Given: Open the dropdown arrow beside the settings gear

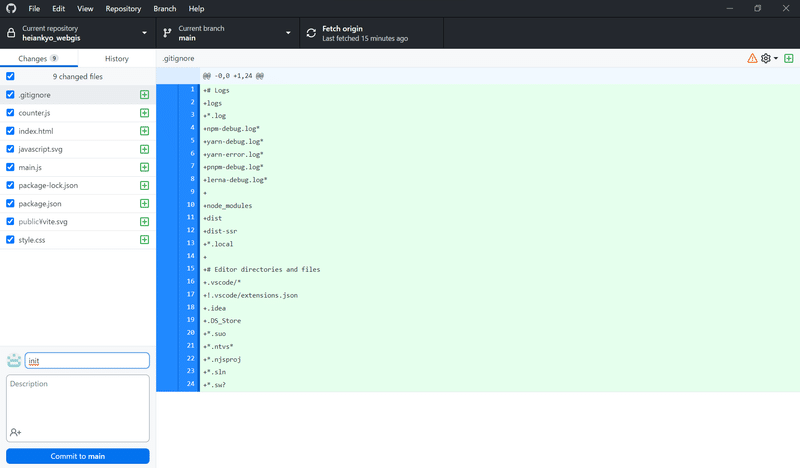Looking at the screenshot, I should [x=776, y=59].
